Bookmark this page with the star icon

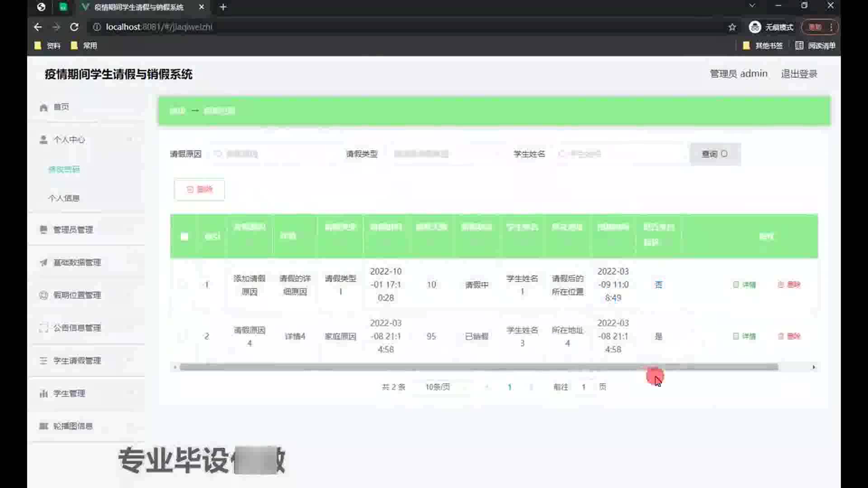[732, 27]
